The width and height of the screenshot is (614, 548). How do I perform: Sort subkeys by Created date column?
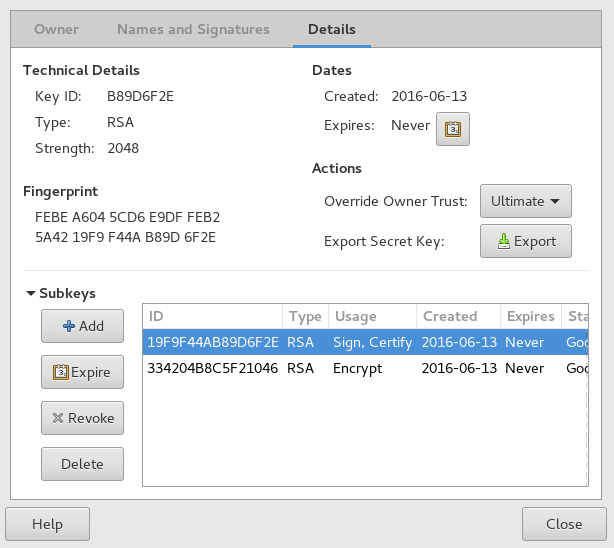coord(456,316)
